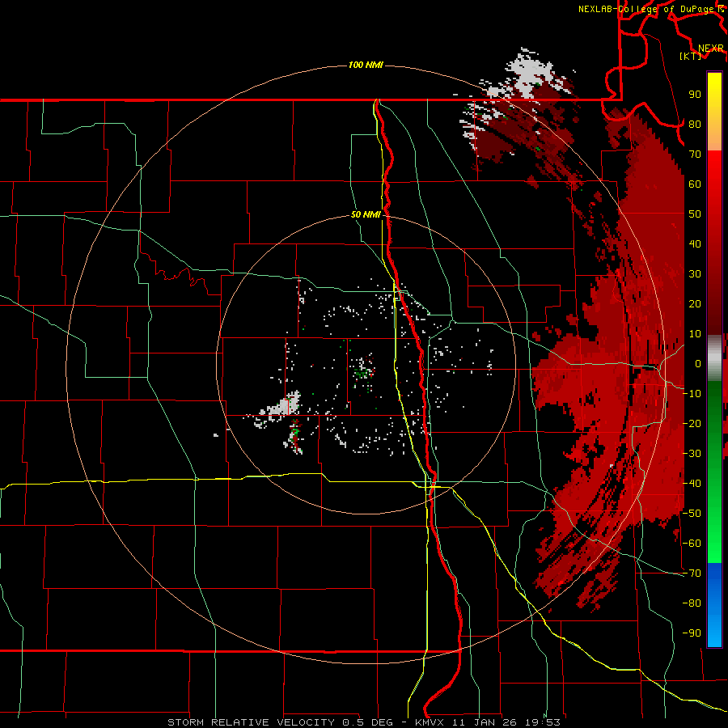
Task: Click the 'KMVX' radar site identifier
Action: click(x=430, y=722)
